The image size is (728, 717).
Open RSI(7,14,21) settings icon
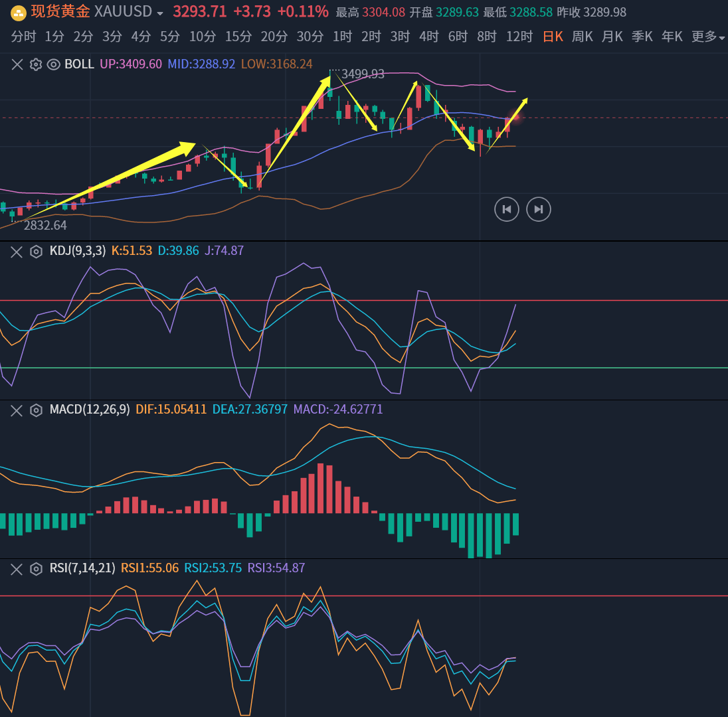(x=36, y=568)
